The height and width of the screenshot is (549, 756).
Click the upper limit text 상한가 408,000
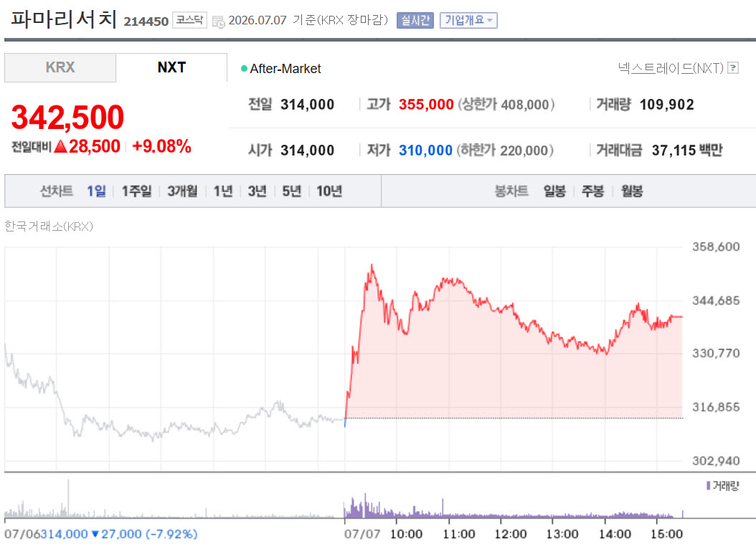tap(506, 105)
